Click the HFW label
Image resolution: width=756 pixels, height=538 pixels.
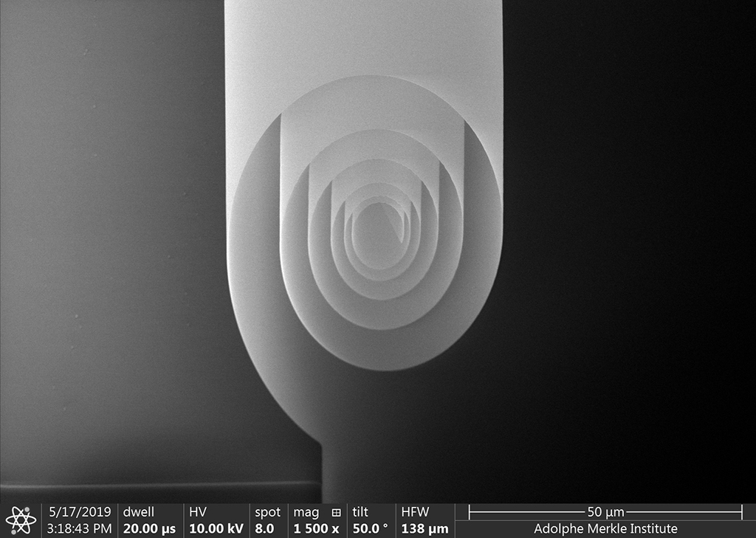(x=415, y=511)
